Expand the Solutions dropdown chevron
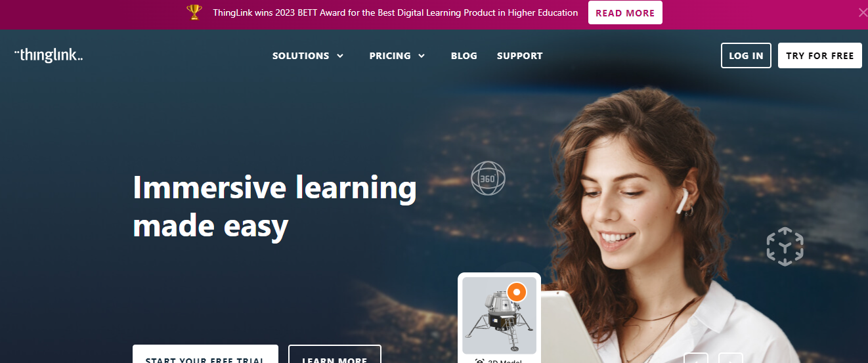The width and height of the screenshot is (868, 363). pos(340,56)
